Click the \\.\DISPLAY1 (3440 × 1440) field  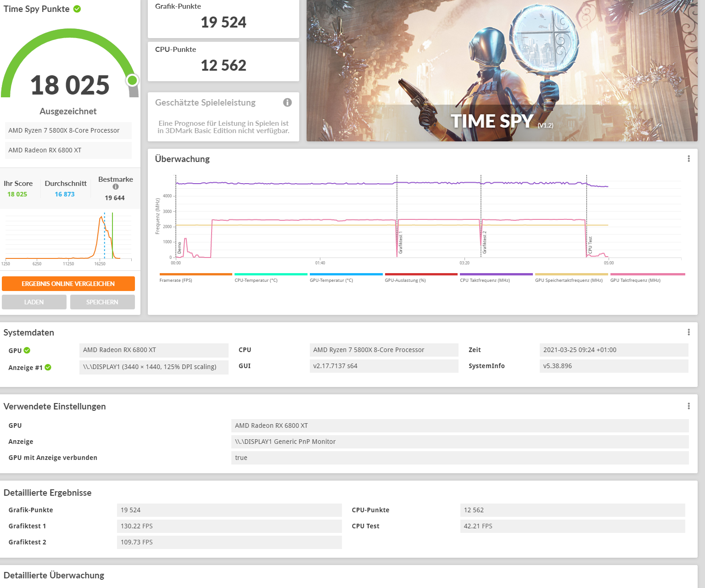click(154, 367)
